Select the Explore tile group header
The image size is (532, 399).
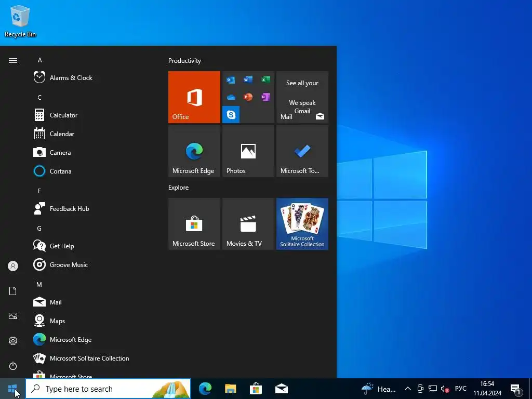(x=179, y=187)
